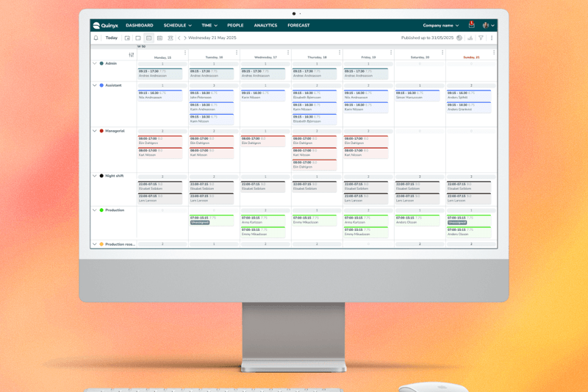Go to previous period with left arrow
The height and width of the screenshot is (392, 588).
[x=179, y=38]
